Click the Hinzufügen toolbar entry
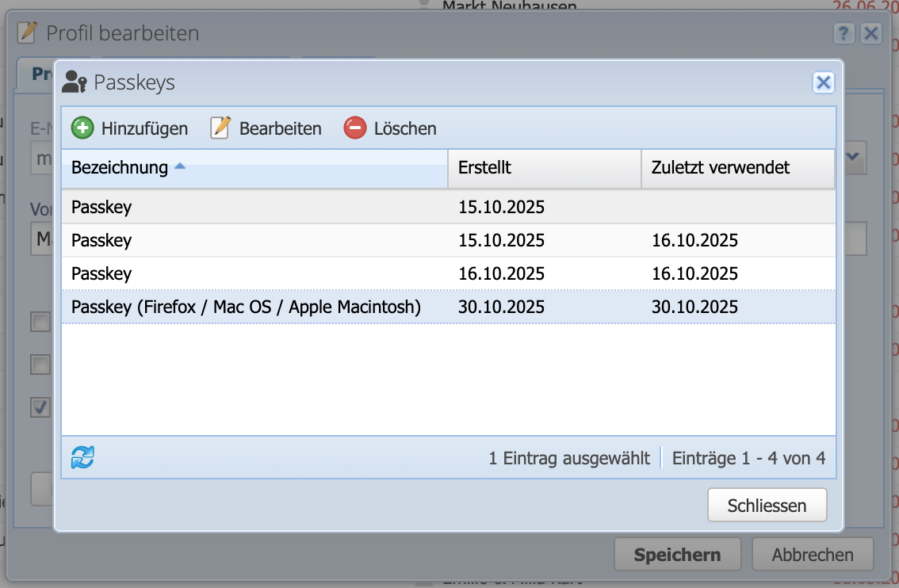Viewport: 899px width, 588px height. (141, 128)
